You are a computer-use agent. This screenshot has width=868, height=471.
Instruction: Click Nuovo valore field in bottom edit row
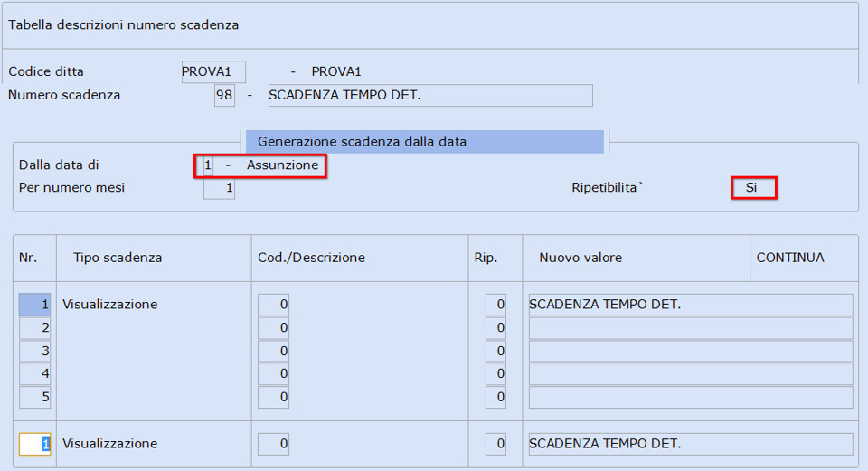click(x=691, y=444)
